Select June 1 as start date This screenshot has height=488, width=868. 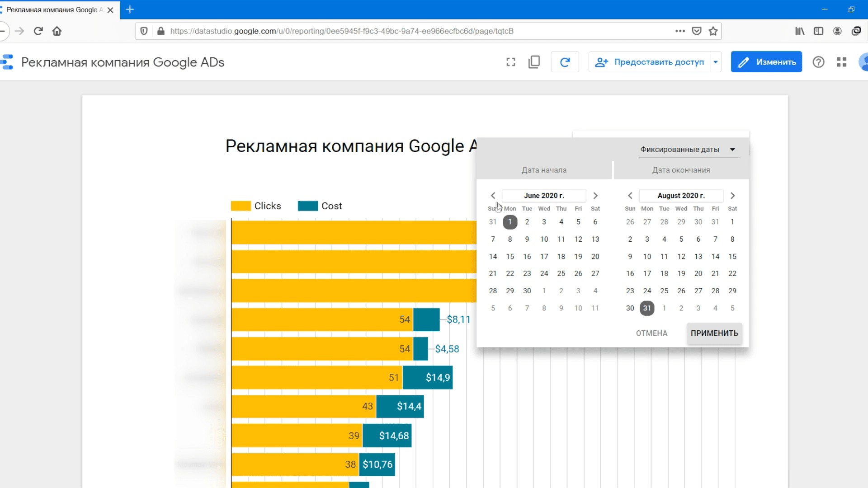click(x=510, y=222)
